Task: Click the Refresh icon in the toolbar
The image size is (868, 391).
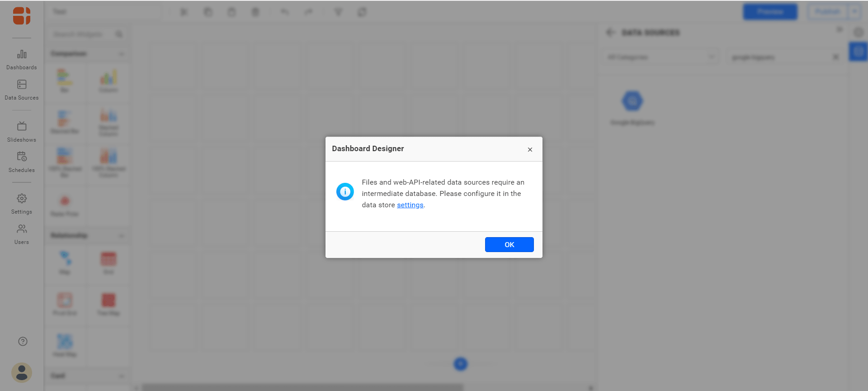Action: [362, 12]
